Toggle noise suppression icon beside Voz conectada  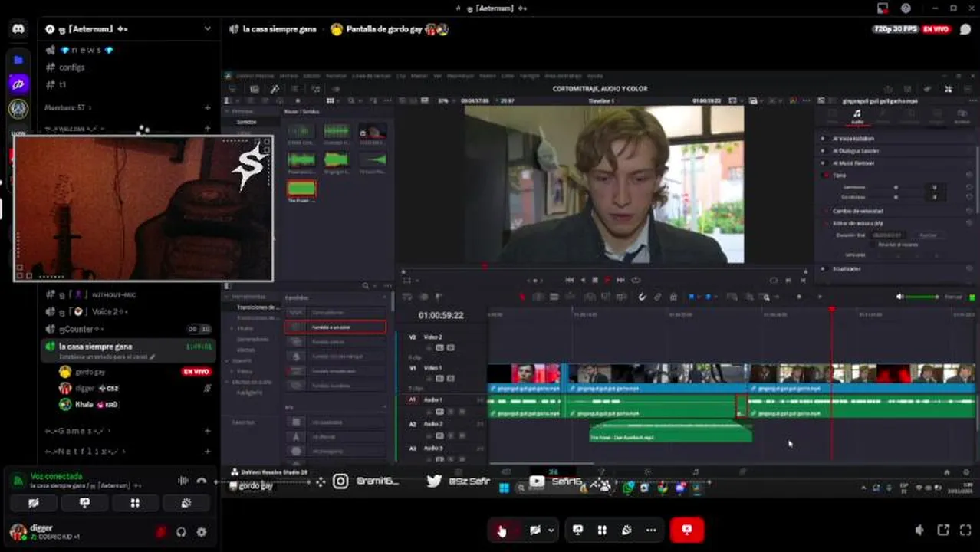pyautogui.click(x=183, y=481)
